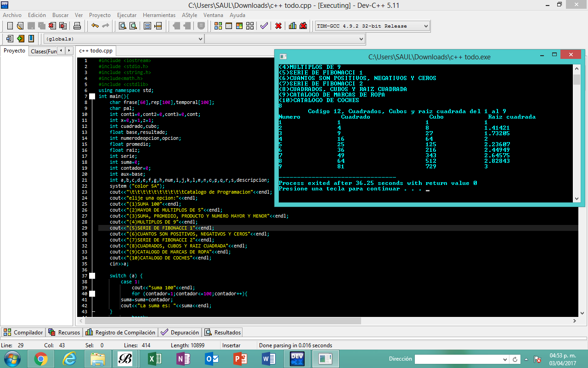Create a new source file
The height and width of the screenshot is (368, 588).
(x=10, y=26)
